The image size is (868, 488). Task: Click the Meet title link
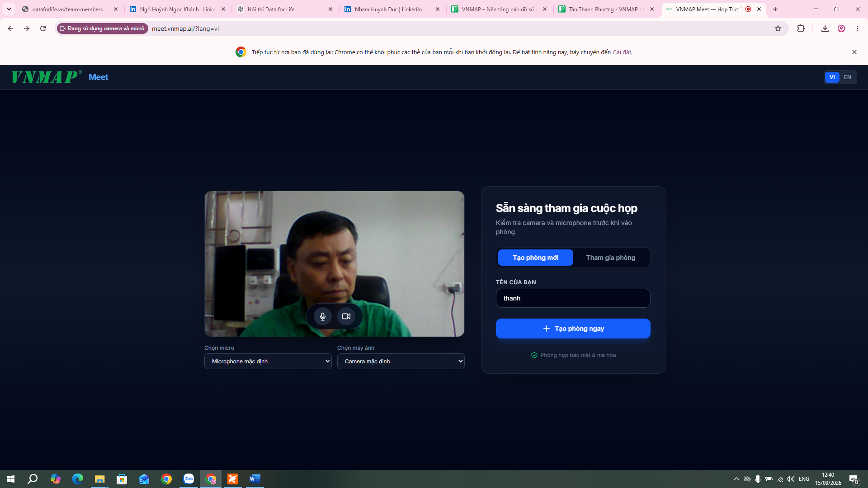tap(98, 77)
